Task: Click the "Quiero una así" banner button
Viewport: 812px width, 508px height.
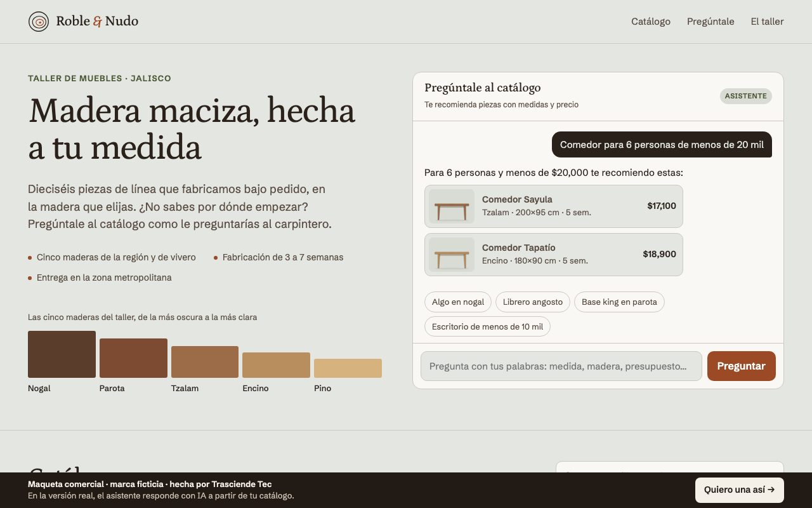Action: (740, 490)
